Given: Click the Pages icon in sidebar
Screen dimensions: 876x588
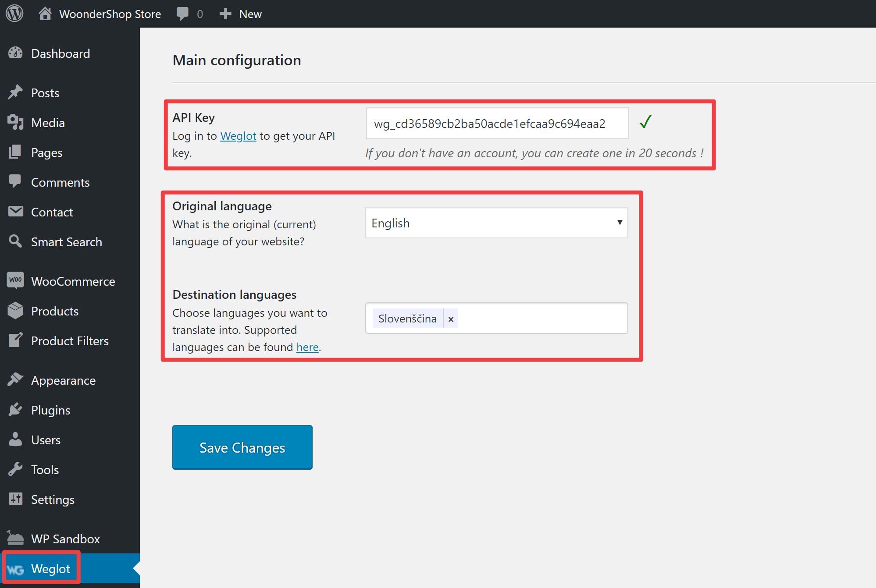Looking at the screenshot, I should click(x=15, y=152).
